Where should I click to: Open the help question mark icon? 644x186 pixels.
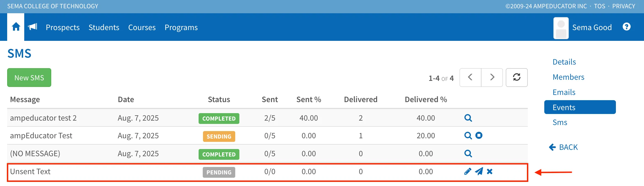point(627,27)
